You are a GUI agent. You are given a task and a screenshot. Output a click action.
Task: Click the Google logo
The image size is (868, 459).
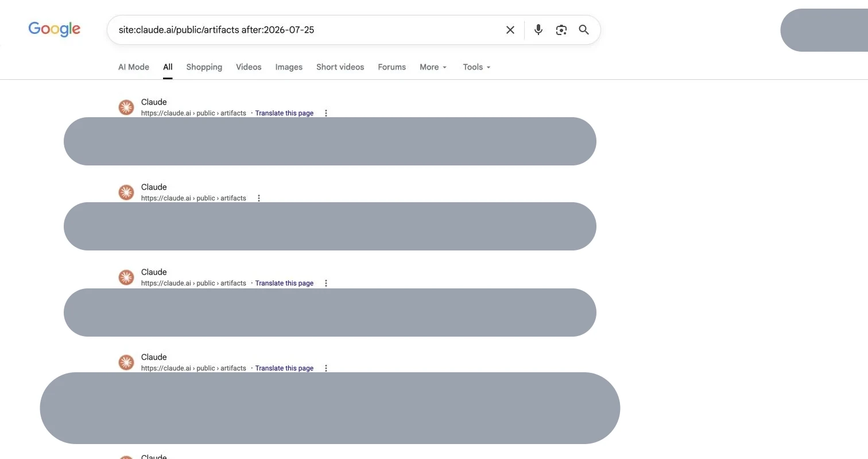click(55, 29)
